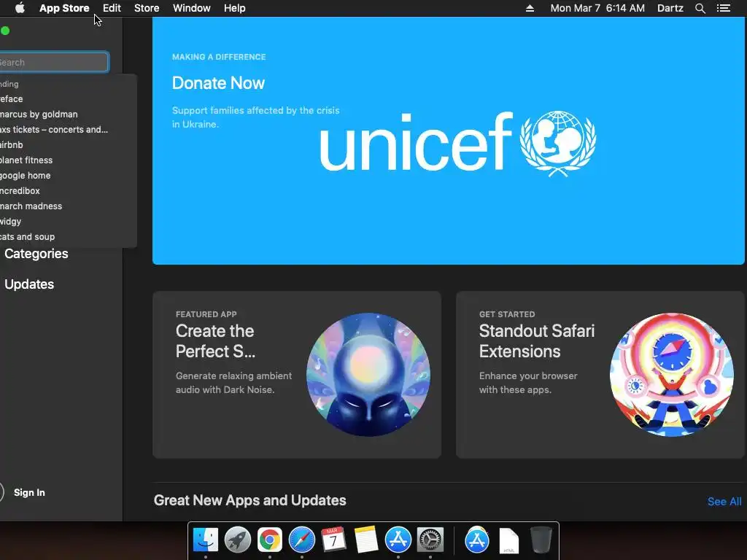Open the App Store menu
Viewport: 747px width, 560px height.
64,8
